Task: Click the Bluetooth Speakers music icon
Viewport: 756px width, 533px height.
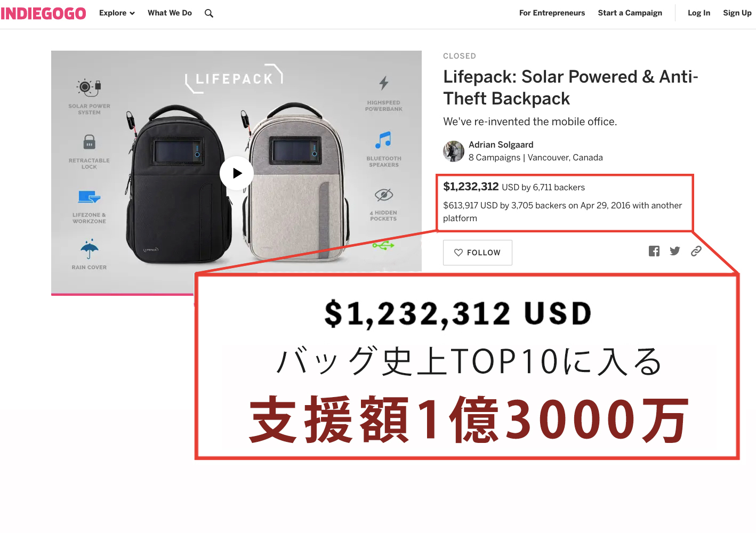Action: pos(383,140)
